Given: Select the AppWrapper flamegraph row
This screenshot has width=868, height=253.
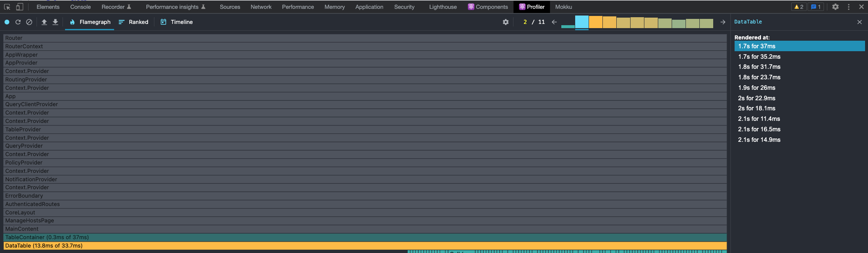Looking at the screenshot, I should [365, 55].
